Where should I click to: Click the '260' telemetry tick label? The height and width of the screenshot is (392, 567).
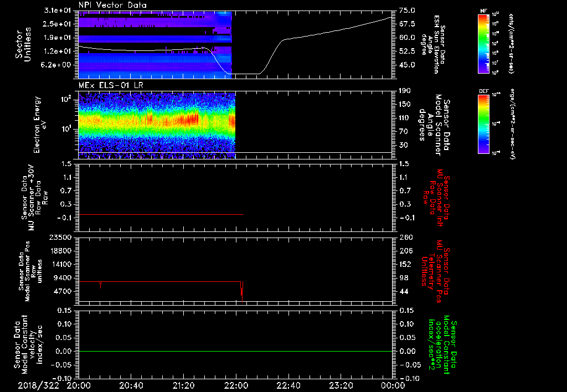(405, 237)
